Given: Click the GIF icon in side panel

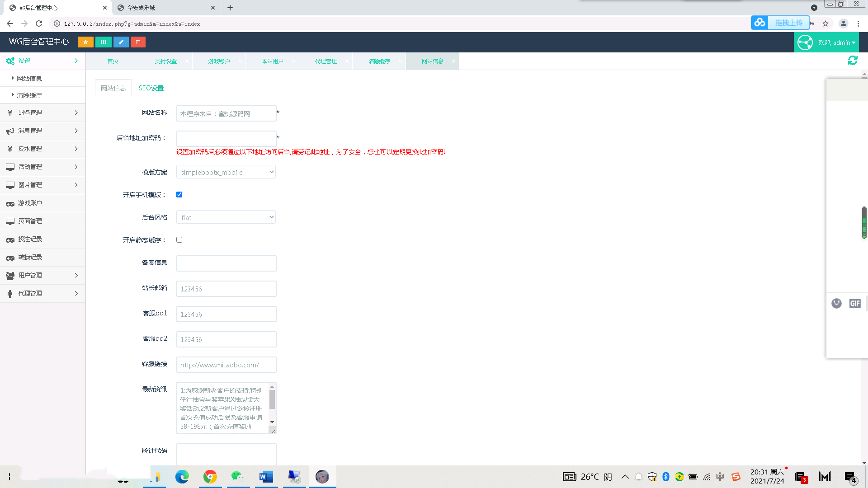Looking at the screenshot, I should coord(854,303).
